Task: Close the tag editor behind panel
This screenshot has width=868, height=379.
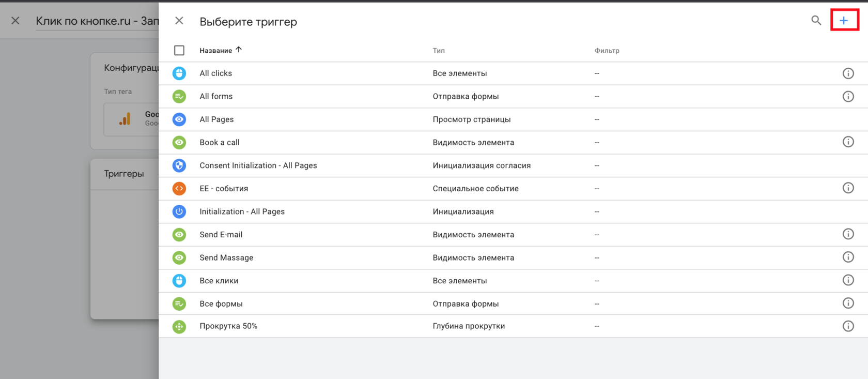Action: pyautogui.click(x=16, y=21)
